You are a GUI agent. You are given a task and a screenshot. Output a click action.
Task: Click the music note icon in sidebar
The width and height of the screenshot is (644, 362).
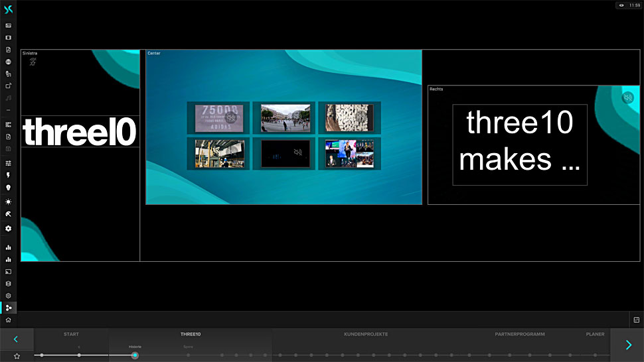[x=8, y=98]
